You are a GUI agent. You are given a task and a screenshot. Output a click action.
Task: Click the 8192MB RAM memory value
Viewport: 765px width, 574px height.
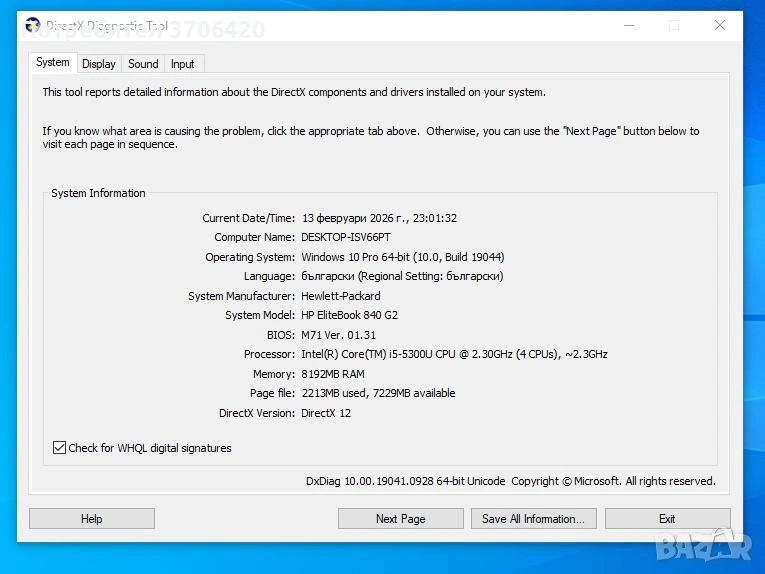click(x=333, y=374)
